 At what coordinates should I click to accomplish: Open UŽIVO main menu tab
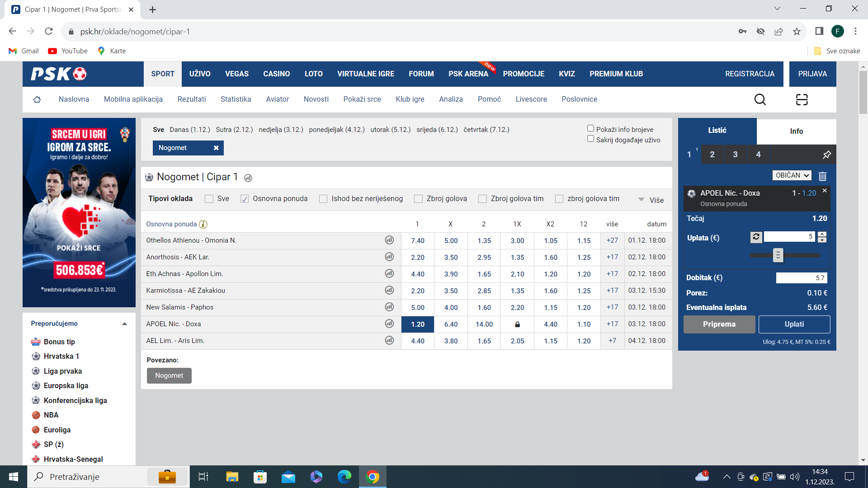(x=200, y=74)
